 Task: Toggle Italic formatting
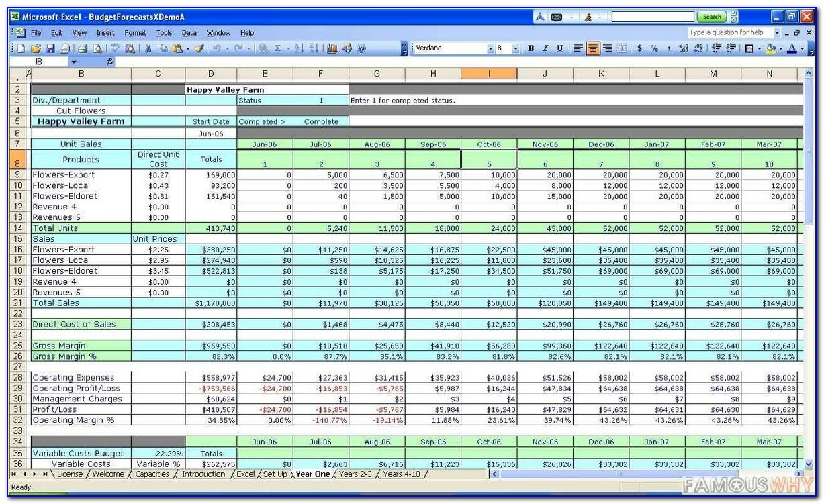click(x=545, y=48)
